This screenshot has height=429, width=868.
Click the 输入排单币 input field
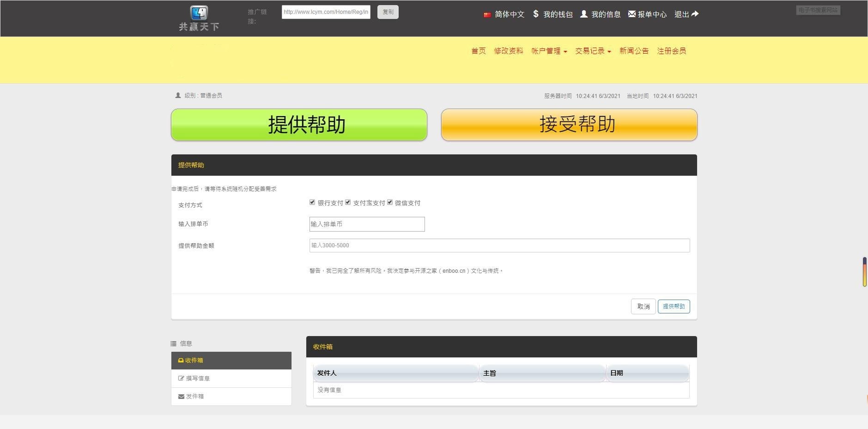click(367, 224)
